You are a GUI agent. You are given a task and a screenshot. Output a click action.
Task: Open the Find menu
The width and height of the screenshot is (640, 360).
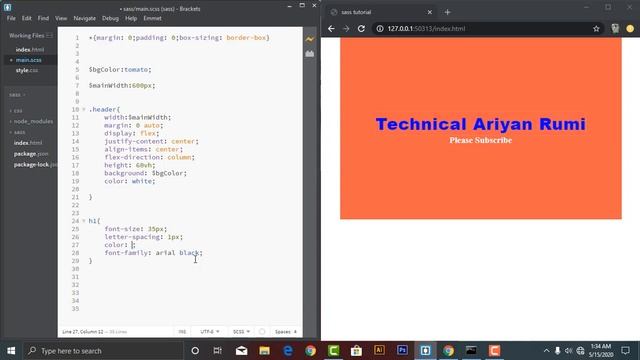[43, 18]
